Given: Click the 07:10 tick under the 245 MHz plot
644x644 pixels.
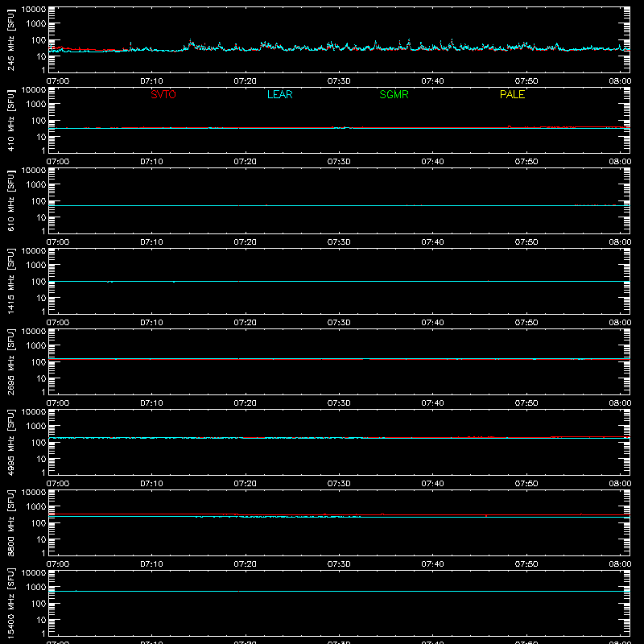Looking at the screenshot, I should coord(151,81).
